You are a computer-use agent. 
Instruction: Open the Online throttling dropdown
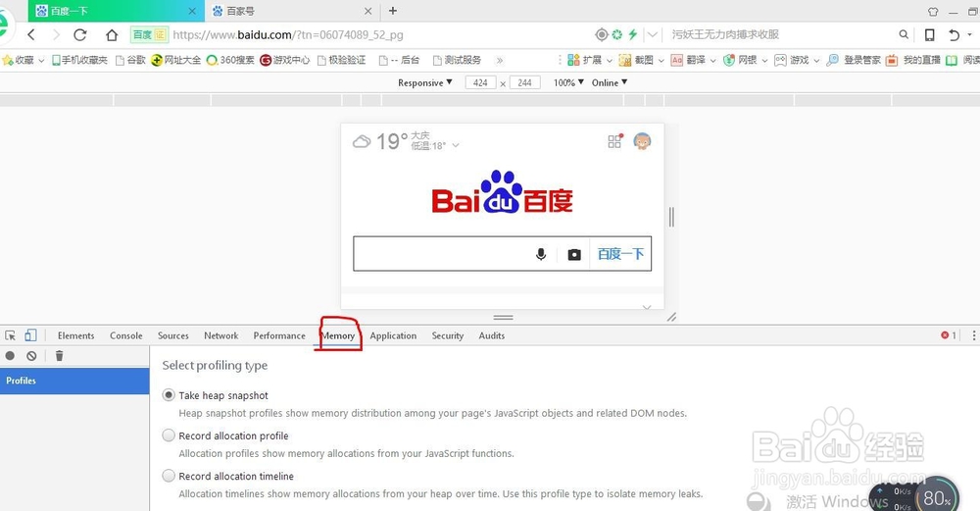tap(610, 82)
